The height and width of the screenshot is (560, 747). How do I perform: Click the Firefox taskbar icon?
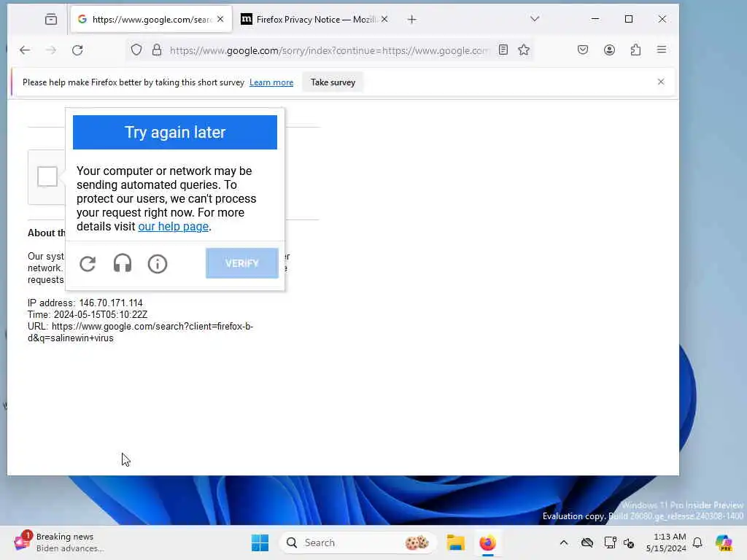pyautogui.click(x=487, y=542)
